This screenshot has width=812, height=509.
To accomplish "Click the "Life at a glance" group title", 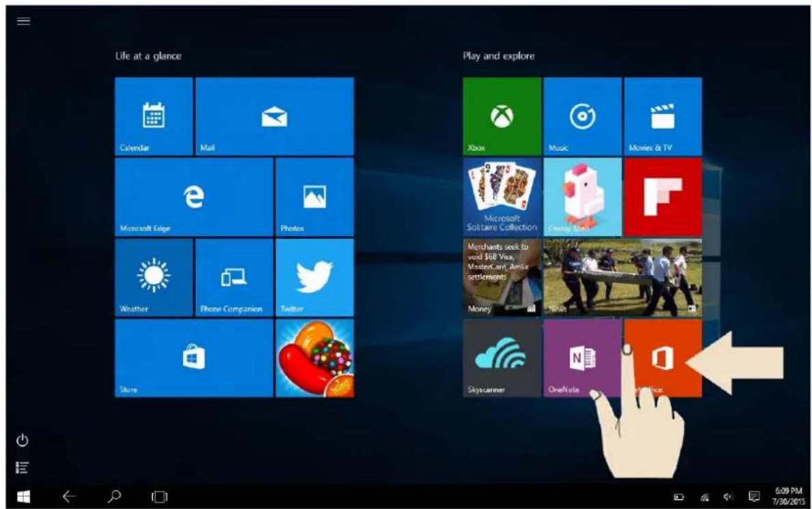I will point(148,56).
